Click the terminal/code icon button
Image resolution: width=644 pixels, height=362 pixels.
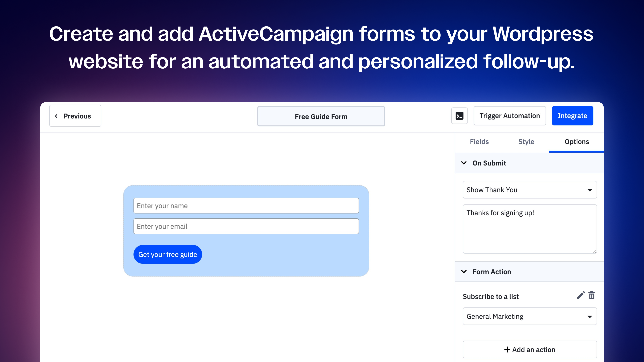[459, 116]
